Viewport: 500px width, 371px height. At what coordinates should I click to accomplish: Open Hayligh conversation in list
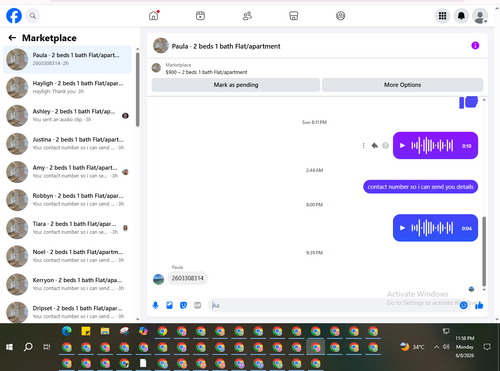point(68,87)
